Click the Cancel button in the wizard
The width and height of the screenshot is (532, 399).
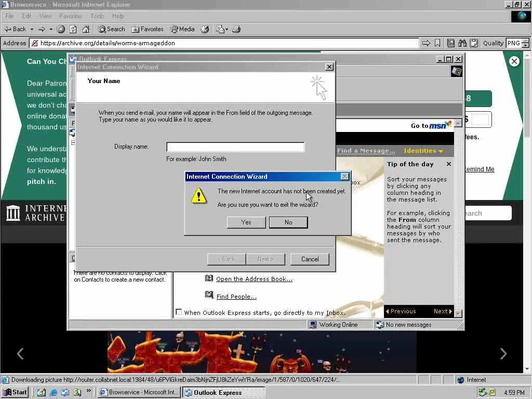tap(310, 259)
